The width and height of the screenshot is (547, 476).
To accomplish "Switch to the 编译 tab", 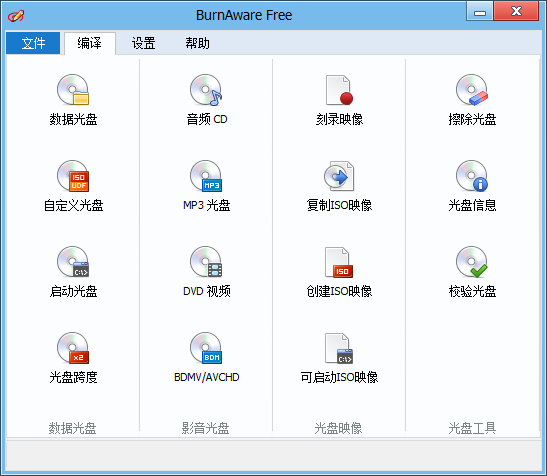I will tap(90, 43).
